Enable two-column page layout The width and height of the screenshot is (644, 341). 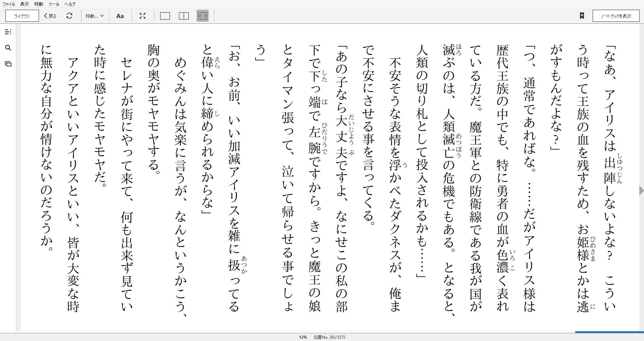[x=183, y=15]
